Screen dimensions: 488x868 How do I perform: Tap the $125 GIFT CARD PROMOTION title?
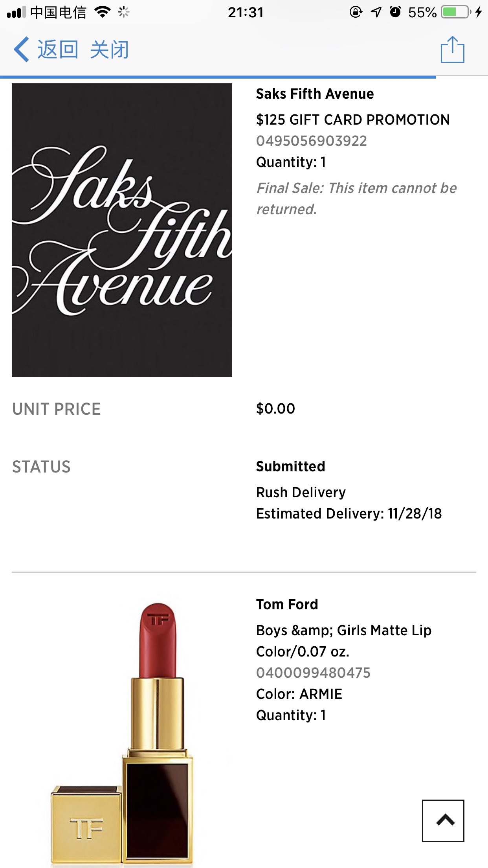pos(352,120)
